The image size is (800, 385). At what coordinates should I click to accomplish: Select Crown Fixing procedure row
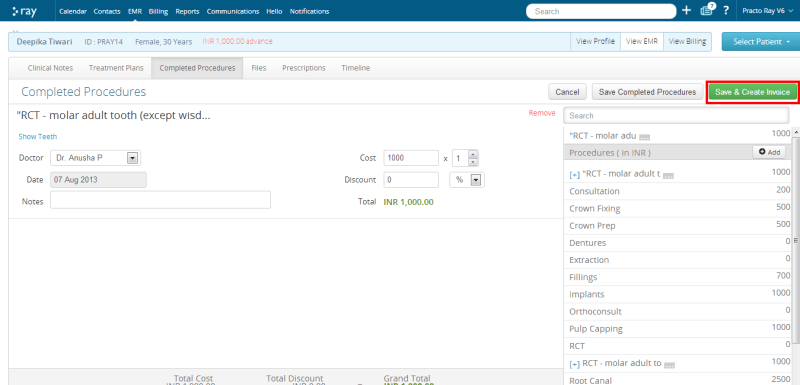pos(678,209)
